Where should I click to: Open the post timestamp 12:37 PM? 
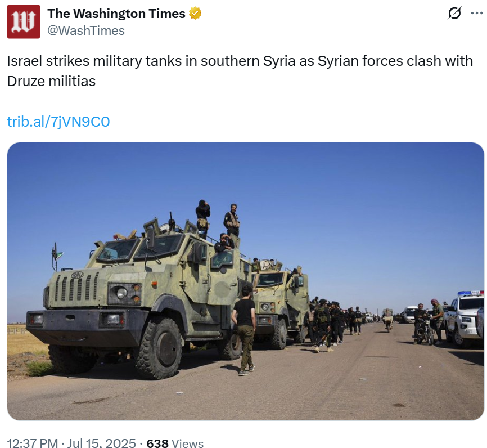[x=32, y=443]
